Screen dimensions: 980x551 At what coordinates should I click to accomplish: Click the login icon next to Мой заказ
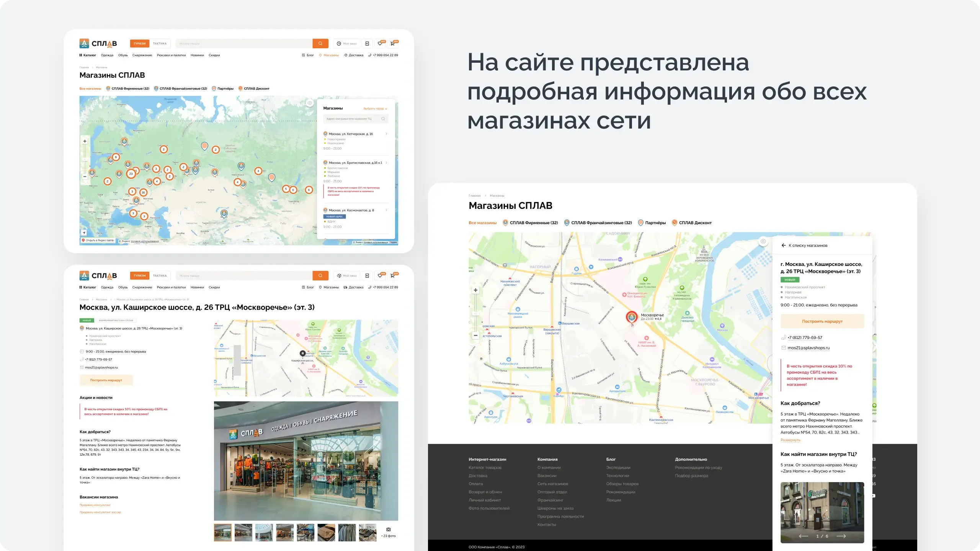click(367, 43)
